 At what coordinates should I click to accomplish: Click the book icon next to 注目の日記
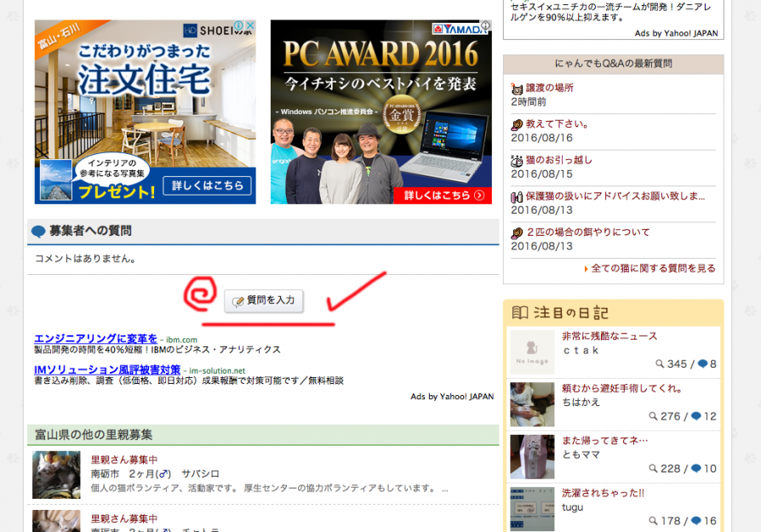520,312
